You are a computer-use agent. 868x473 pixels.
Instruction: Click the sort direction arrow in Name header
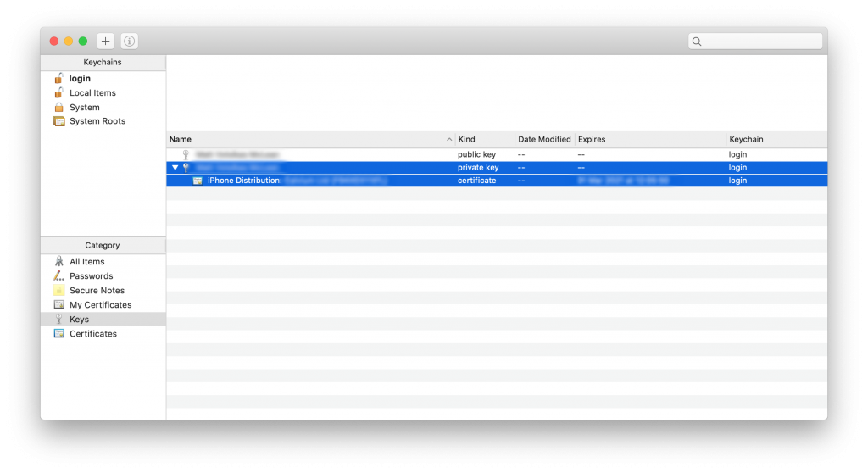click(x=449, y=140)
